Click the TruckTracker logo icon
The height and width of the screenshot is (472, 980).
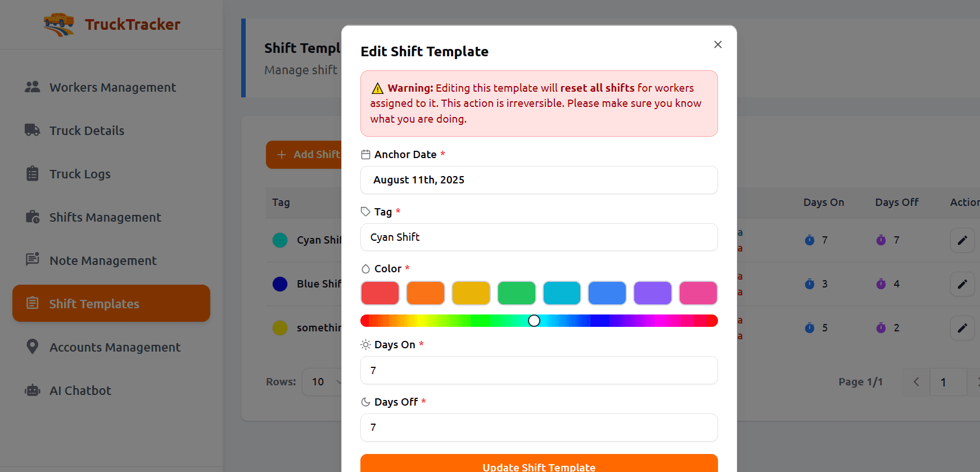click(59, 24)
